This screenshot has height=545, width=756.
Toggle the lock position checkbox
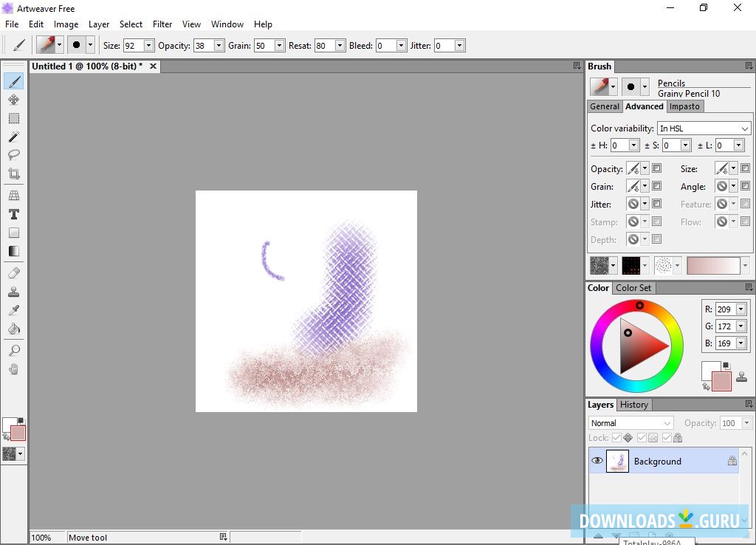(616, 437)
